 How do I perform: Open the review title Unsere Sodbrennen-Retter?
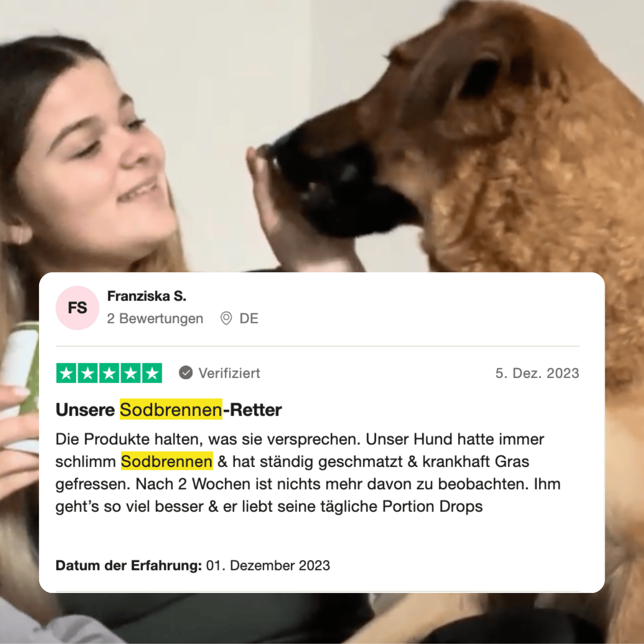point(169,410)
